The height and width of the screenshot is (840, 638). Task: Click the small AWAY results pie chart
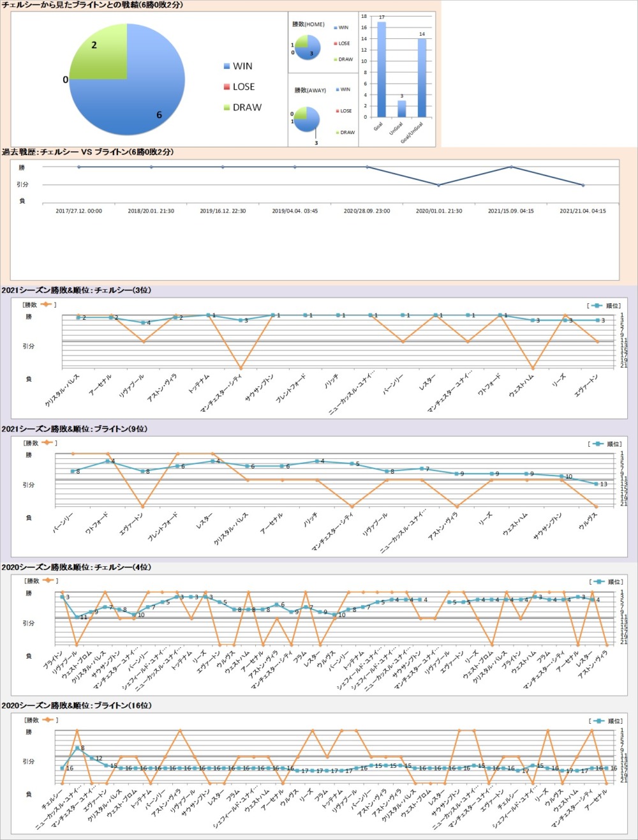tap(308, 119)
